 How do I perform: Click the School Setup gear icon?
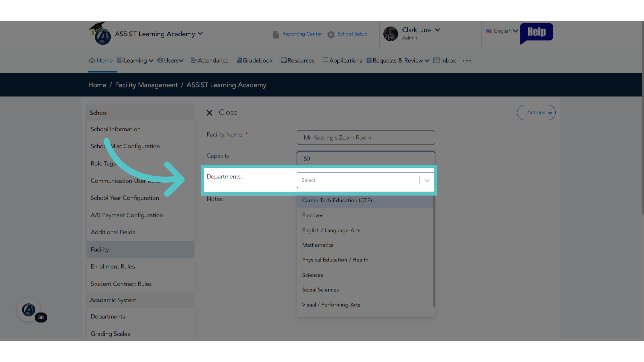click(331, 34)
